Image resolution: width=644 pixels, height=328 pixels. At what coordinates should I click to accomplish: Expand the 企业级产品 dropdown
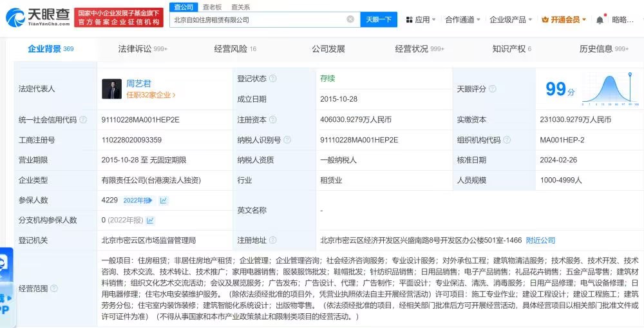[511, 20]
